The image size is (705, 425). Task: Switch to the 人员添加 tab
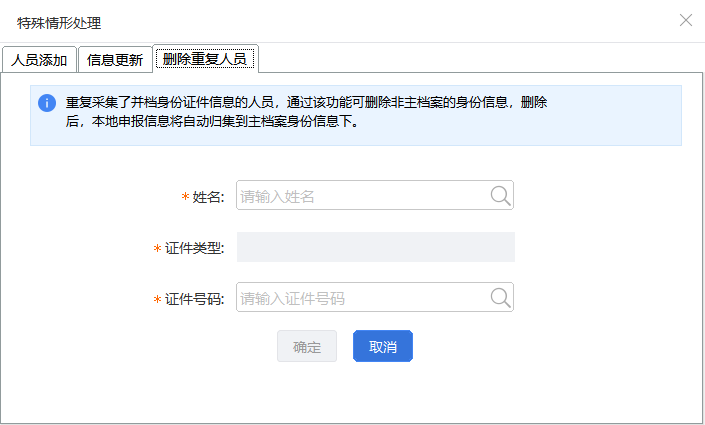click(x=39, y=59)
